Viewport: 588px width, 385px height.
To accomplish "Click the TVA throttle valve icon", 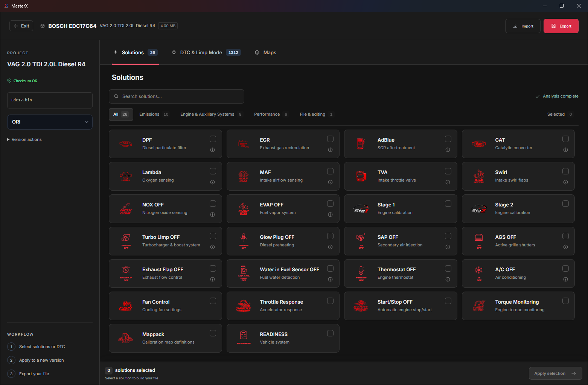I will click(361, 176).
